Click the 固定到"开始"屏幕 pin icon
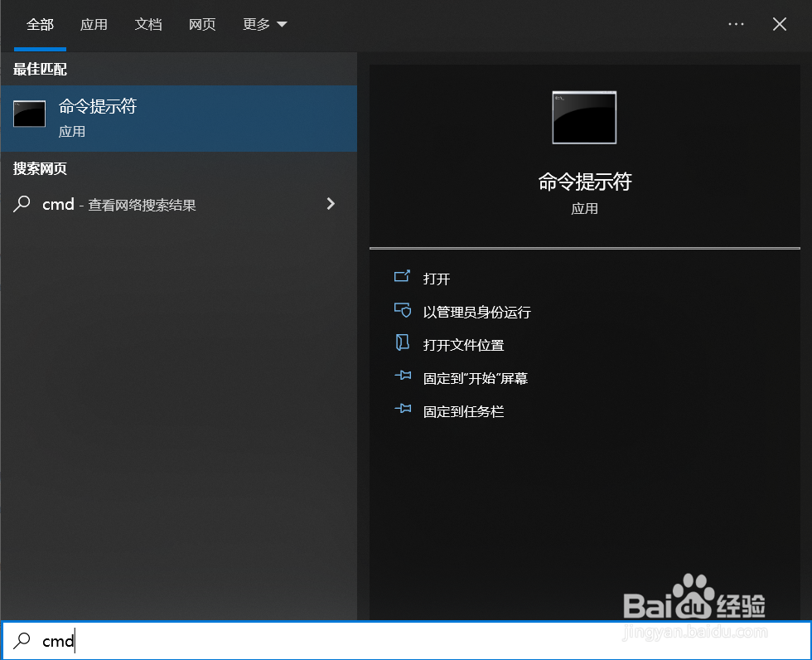This screenshot has height=660, width=812. tap(404, 377)
